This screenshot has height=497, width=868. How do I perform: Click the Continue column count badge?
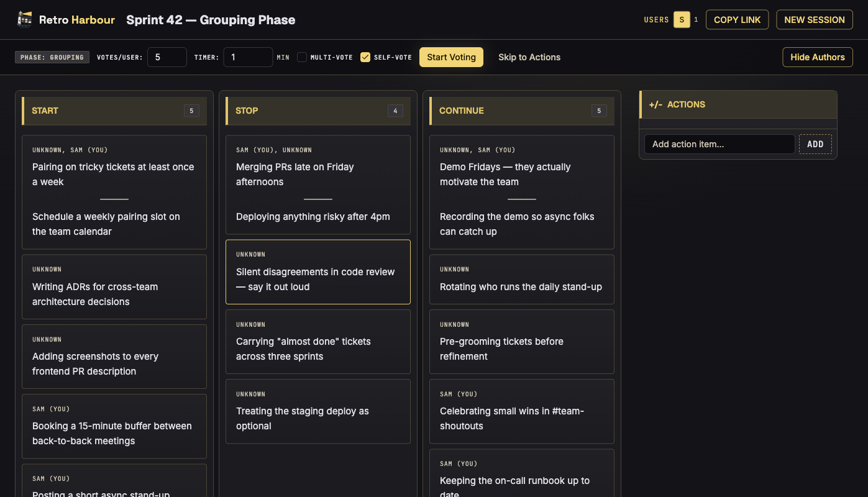click(599, 111)
